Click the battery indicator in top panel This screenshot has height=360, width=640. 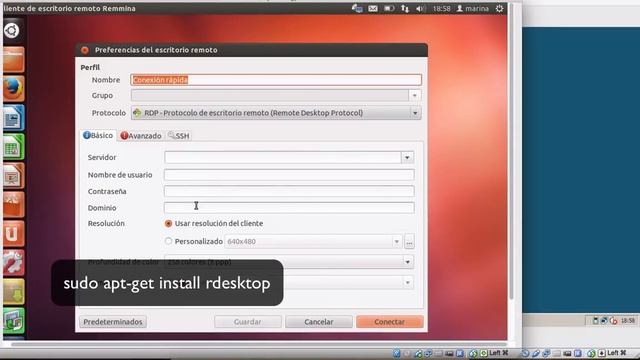pos(389,8)
